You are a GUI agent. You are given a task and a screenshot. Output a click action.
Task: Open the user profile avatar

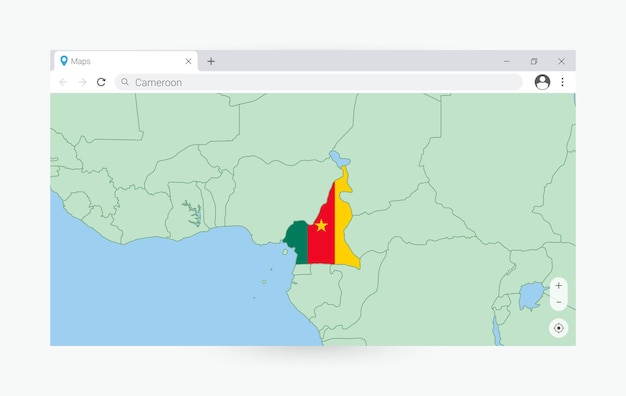(542, 82)
